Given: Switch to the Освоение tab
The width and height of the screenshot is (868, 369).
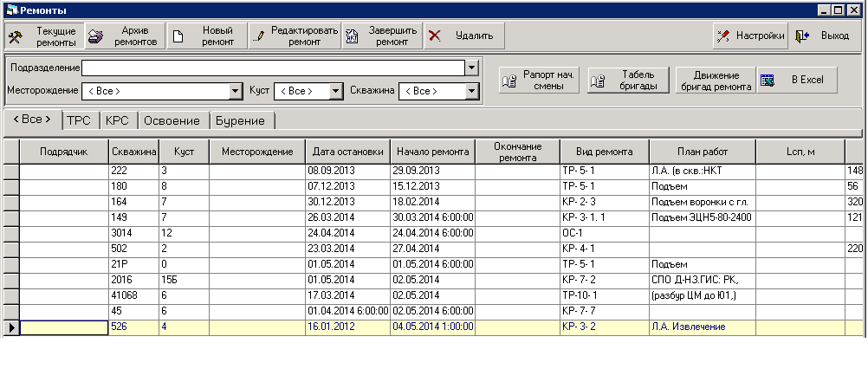Looking at the screenshot, I should click(x=172, y=121).
